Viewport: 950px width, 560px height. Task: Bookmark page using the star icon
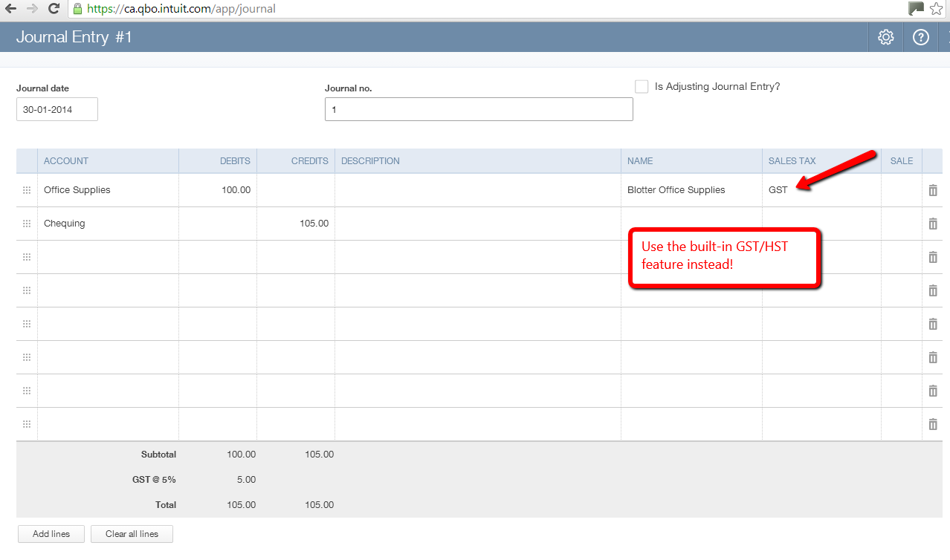click(937, 9)
